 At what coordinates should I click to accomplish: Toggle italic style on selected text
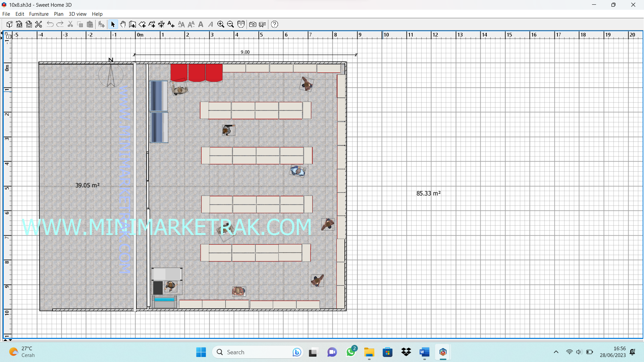pos(211,24)
